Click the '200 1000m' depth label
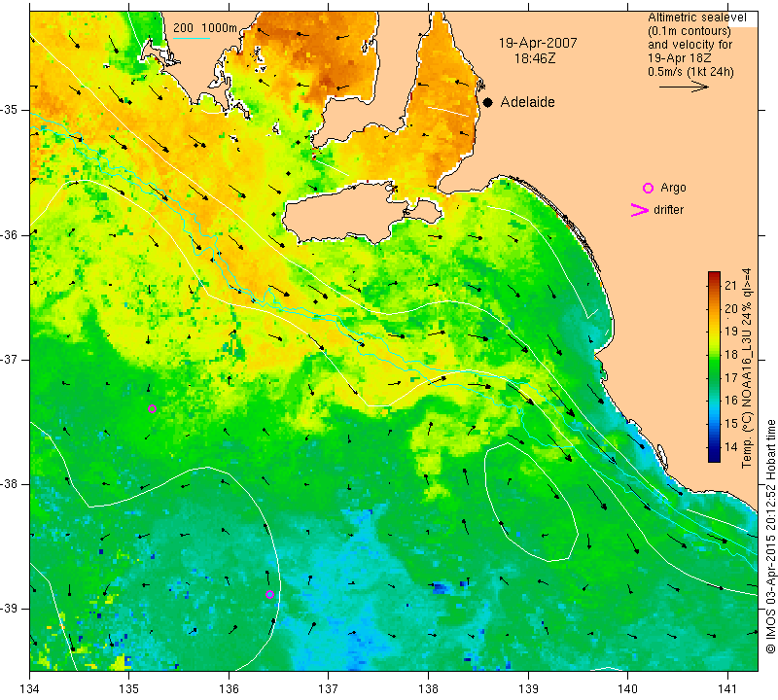The image size is (778, 700). click(x=205, y=28)
